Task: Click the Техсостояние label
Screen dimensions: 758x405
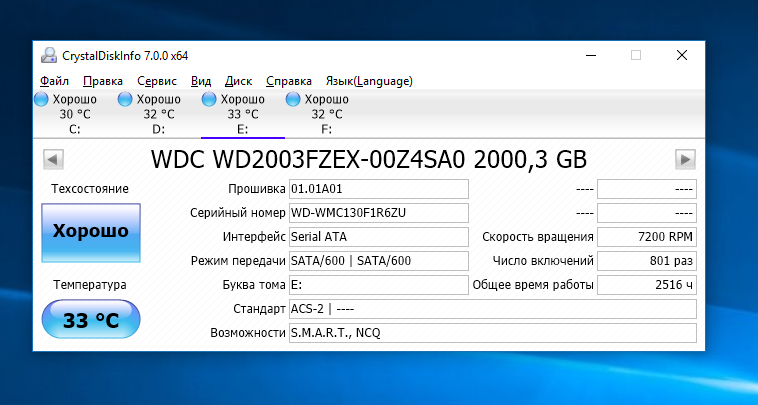Action: 90,188
